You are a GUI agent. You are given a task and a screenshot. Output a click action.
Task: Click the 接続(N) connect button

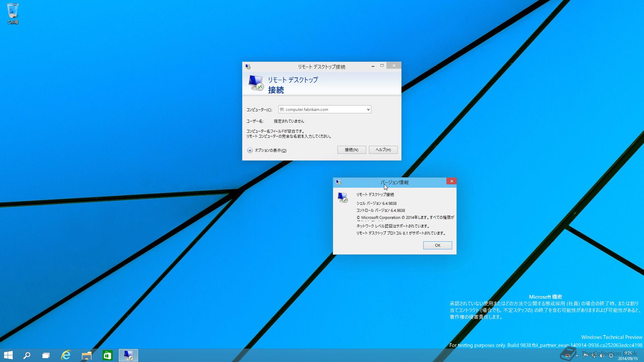[x=352, y=150]
